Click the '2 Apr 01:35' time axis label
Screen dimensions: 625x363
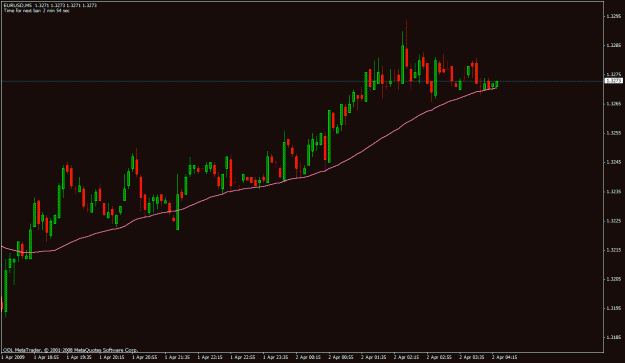coord(373,357)
